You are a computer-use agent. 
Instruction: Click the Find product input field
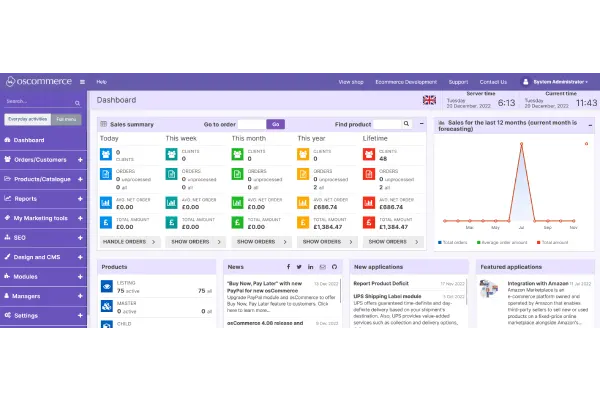tap(386, 124)
